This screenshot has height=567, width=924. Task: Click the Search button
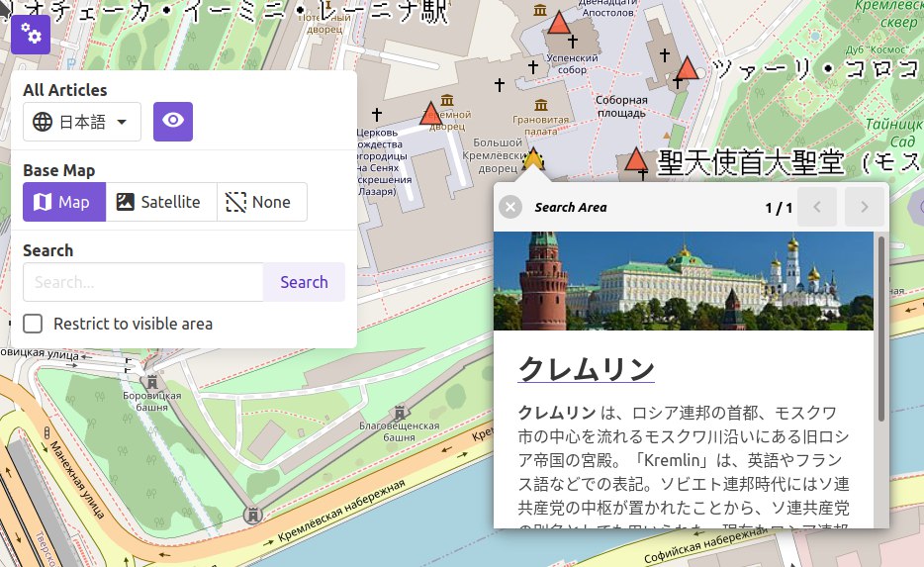(304, 282)
